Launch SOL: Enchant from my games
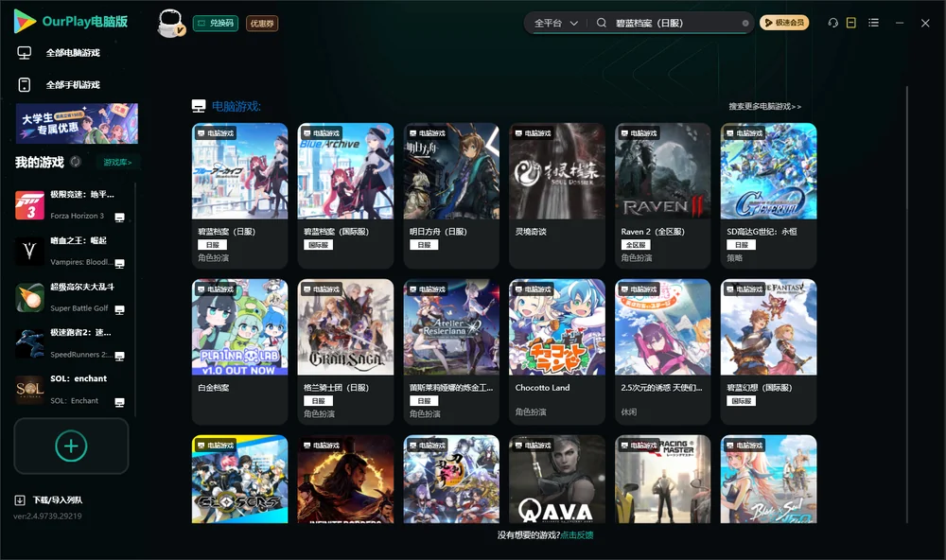Screen dimensions: 946x560 [71, 390]
